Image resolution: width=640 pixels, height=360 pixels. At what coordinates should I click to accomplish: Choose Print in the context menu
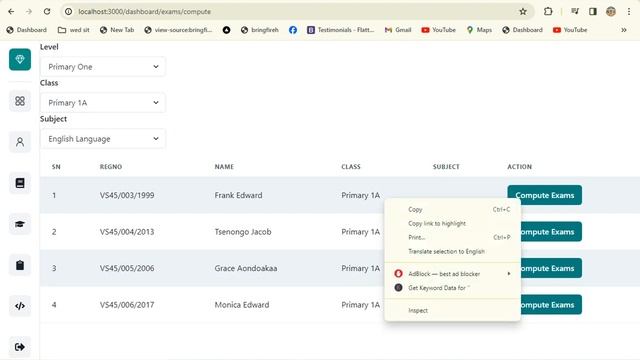pyautogui.click(x=452, y=237)
